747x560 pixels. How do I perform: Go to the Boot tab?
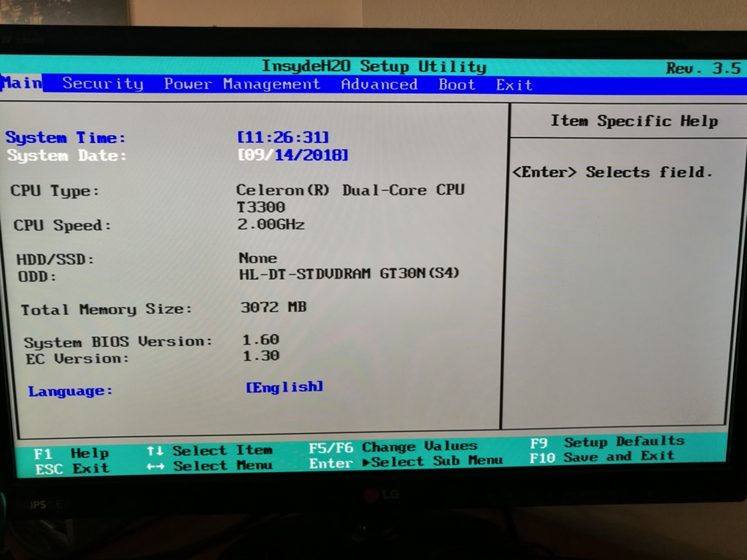(457, 85)
